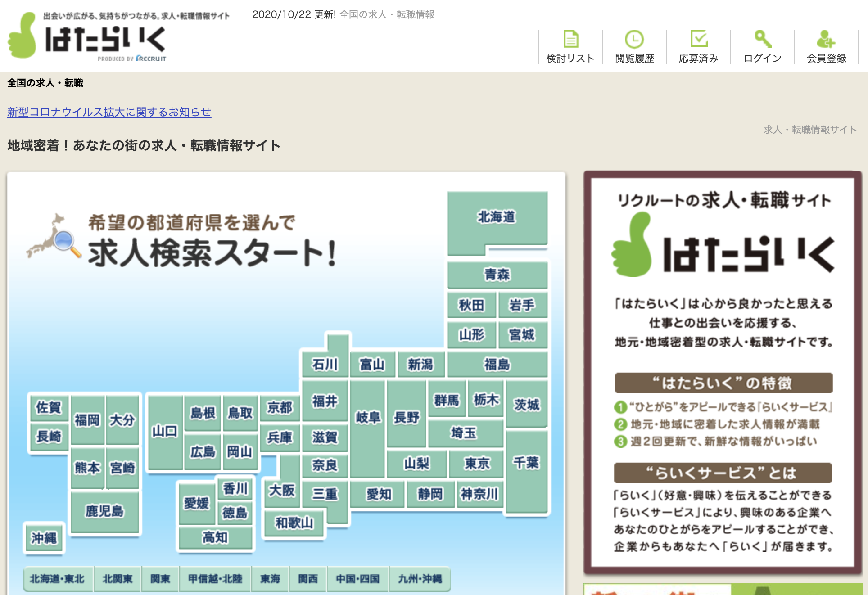Select 山形 prefecture
The image size is (868, 595).
tap(471, 334)
